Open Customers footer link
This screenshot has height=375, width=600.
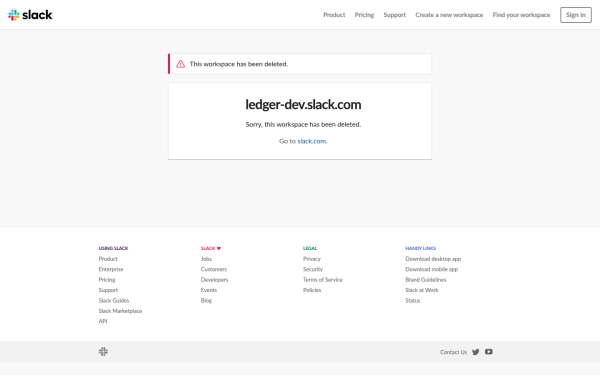pyautogui.click(x=214, y=269)
